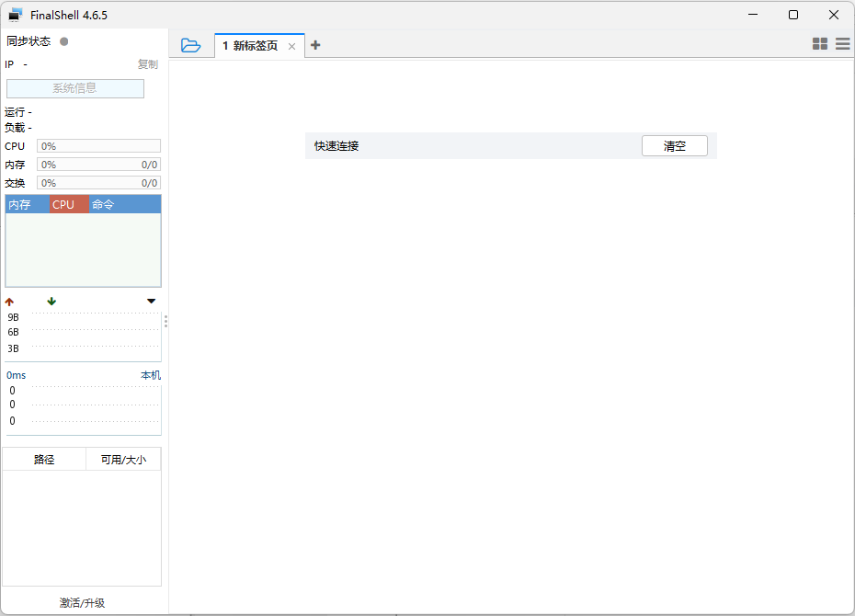The width and height of the screenshot is (855, 616).
Task: Click the 交换 usage progress bar
Action: click(98, 183)
